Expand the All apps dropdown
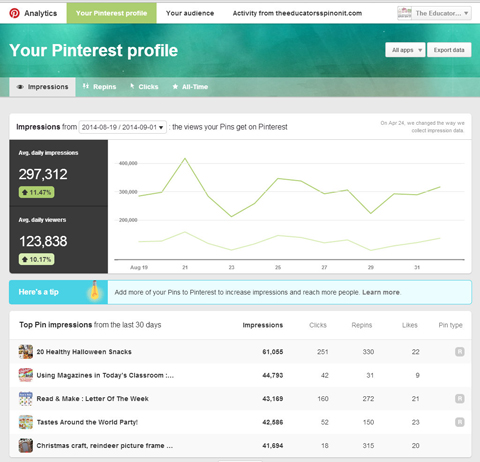This screenshot has width=480, height=462. coord(405,50)
